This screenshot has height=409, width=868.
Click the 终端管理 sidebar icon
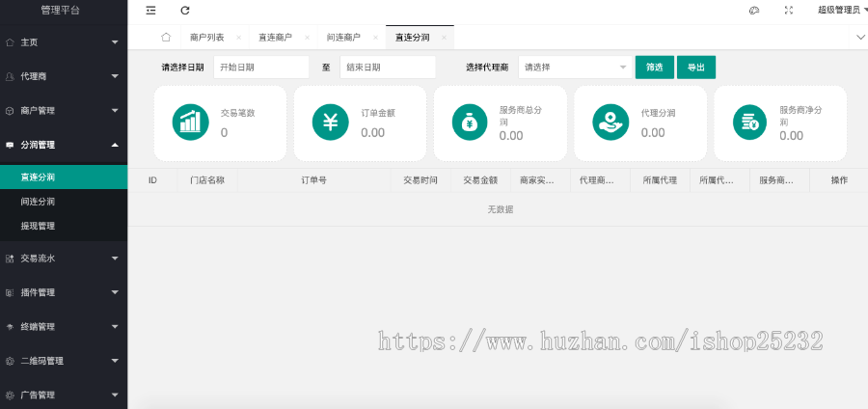coord(10,327)
